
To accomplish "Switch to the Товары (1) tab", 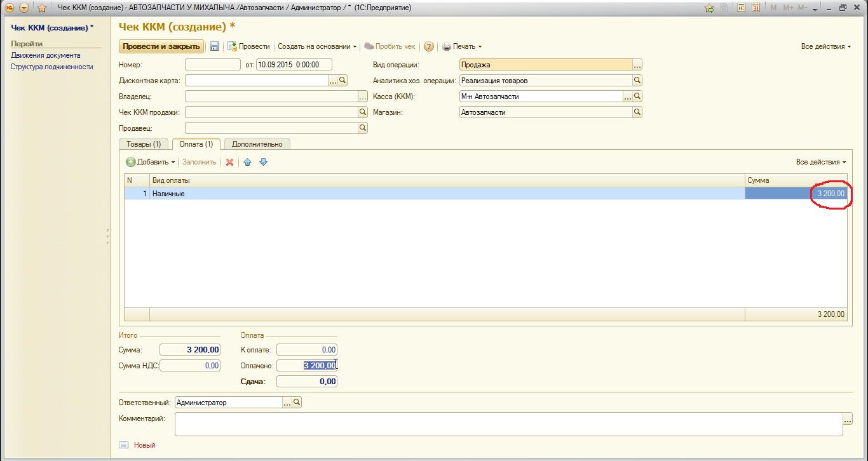I will pos(144,144).
